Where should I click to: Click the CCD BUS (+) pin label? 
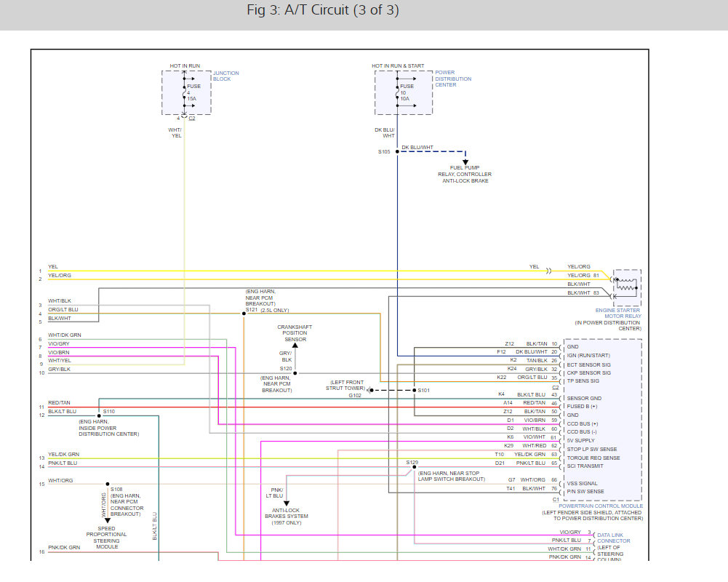pyautogui.click(x=583, y=423)
